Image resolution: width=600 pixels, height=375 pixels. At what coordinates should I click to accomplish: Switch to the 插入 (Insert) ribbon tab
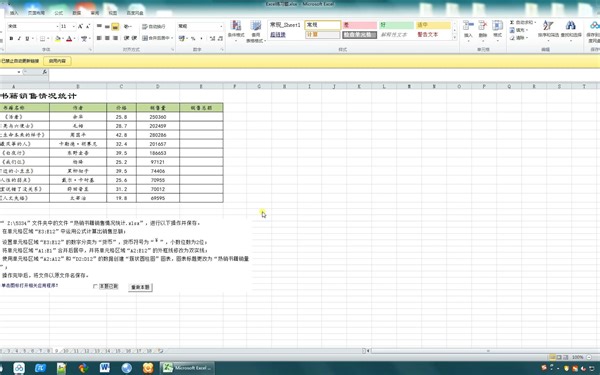click(x=14, y=13)
